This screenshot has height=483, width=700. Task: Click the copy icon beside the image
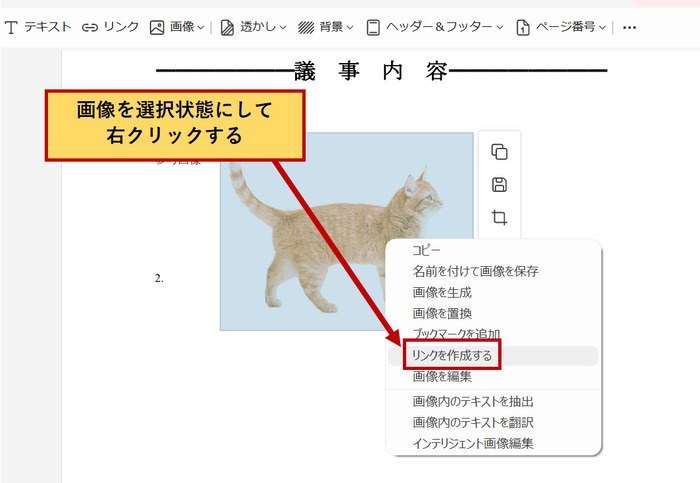point(500,152)
